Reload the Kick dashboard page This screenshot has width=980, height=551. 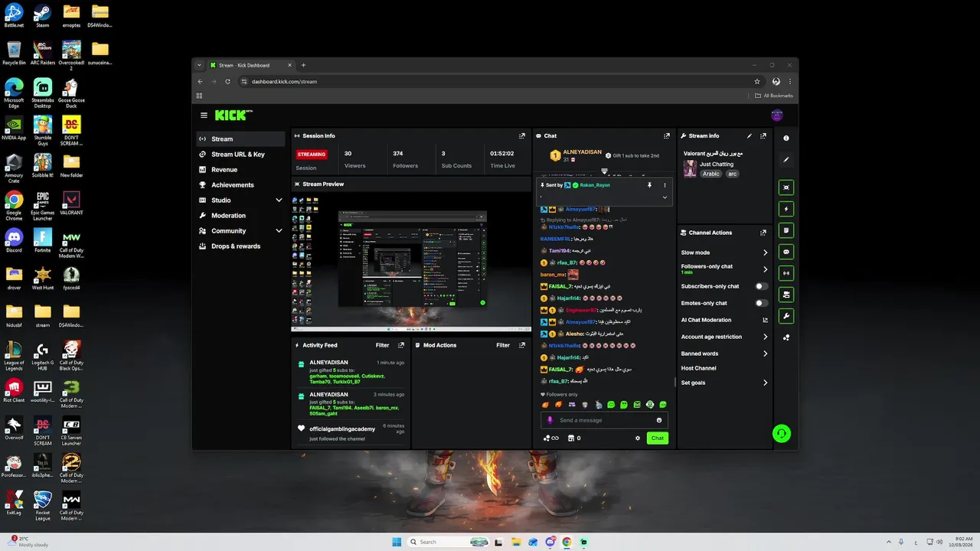(x=227, y=81)
